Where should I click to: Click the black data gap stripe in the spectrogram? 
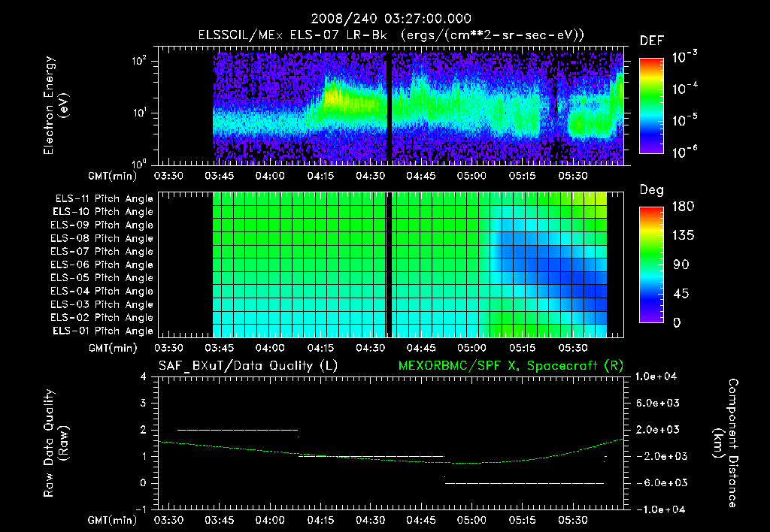tap(390, 108)
